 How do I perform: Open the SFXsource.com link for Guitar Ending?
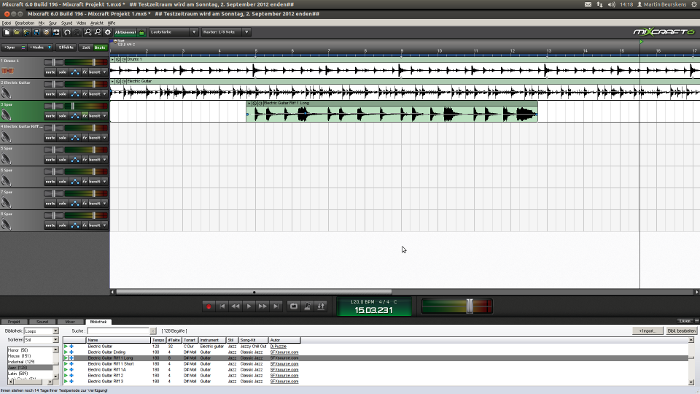pyautogui.click(x=284, y=352)
